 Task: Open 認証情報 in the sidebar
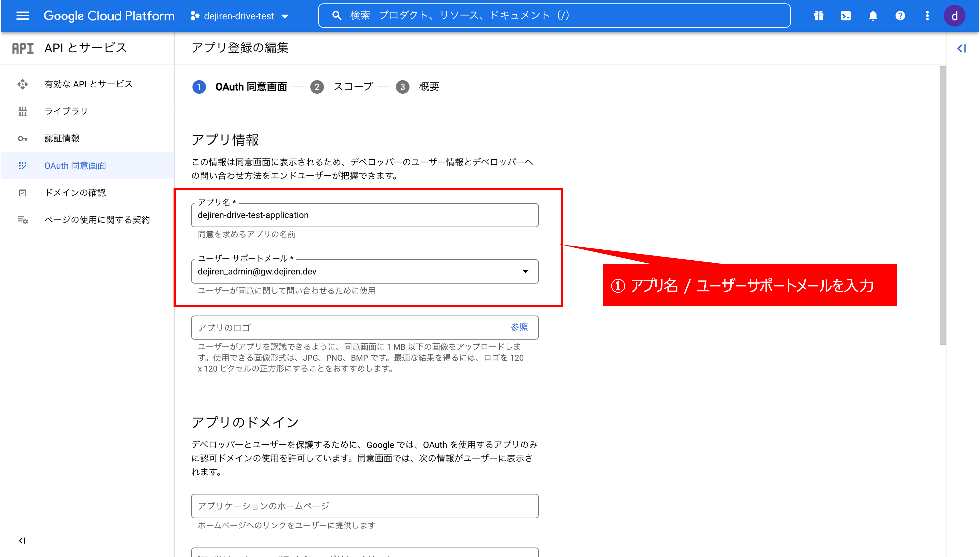click(87, 138)
